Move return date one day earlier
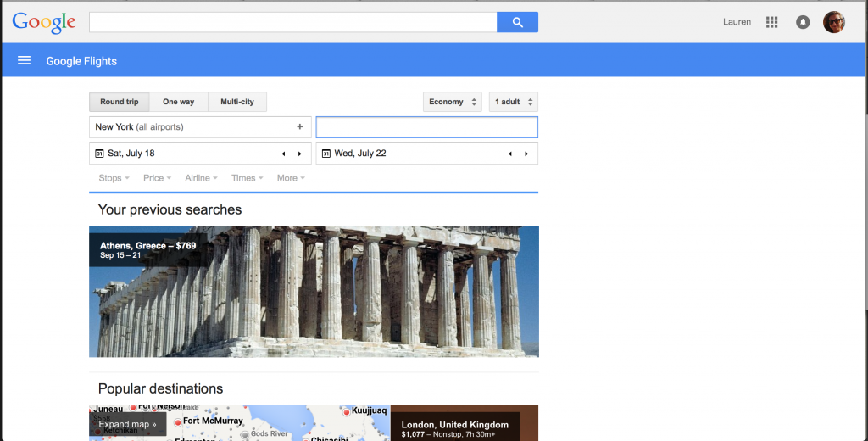 point(509,154)
